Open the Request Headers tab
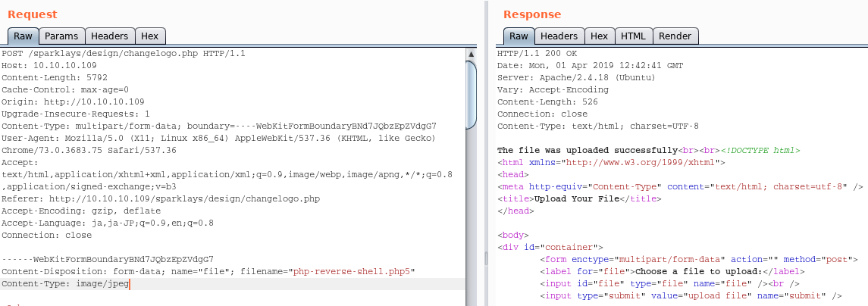The width and height of the screenshot is (868, 306). (x=110, y=36)
